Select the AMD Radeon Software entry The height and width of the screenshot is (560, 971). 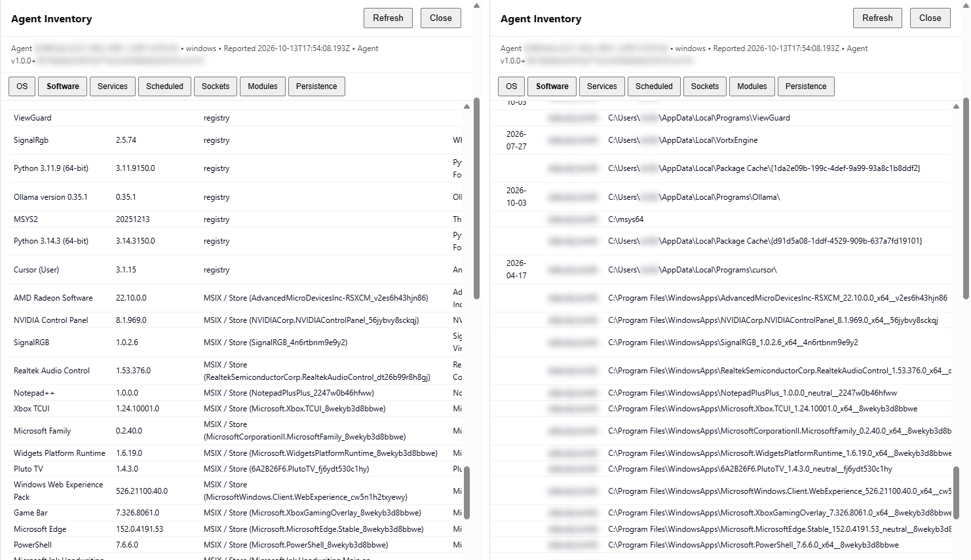point(53,298)
